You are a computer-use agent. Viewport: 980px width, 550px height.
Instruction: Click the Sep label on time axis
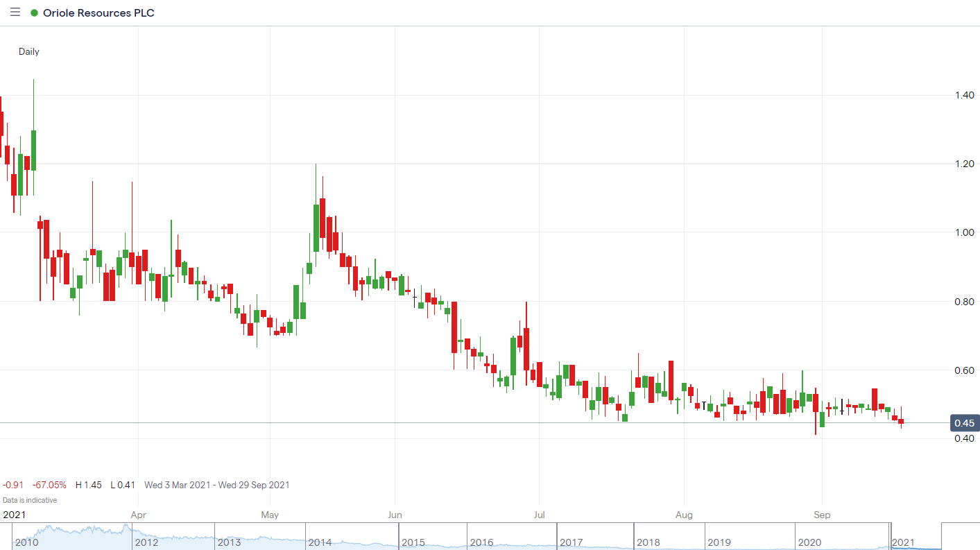[x=822, y=515]
